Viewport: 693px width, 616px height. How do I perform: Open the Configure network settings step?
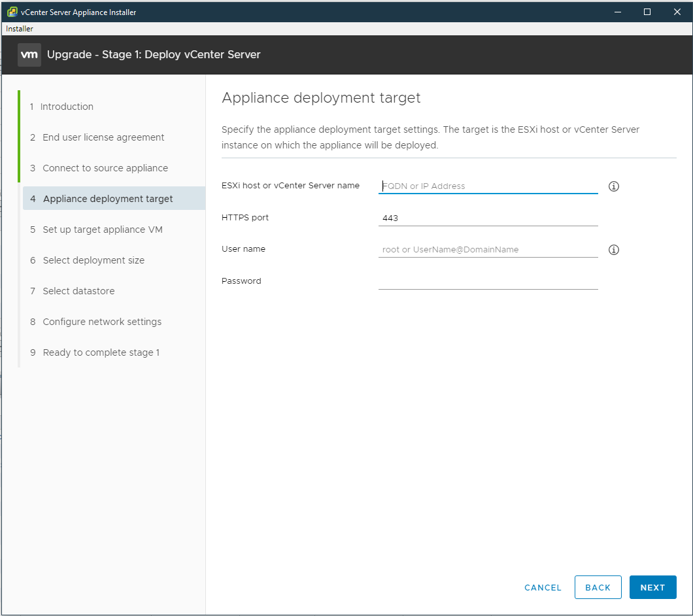click(101, 321)
